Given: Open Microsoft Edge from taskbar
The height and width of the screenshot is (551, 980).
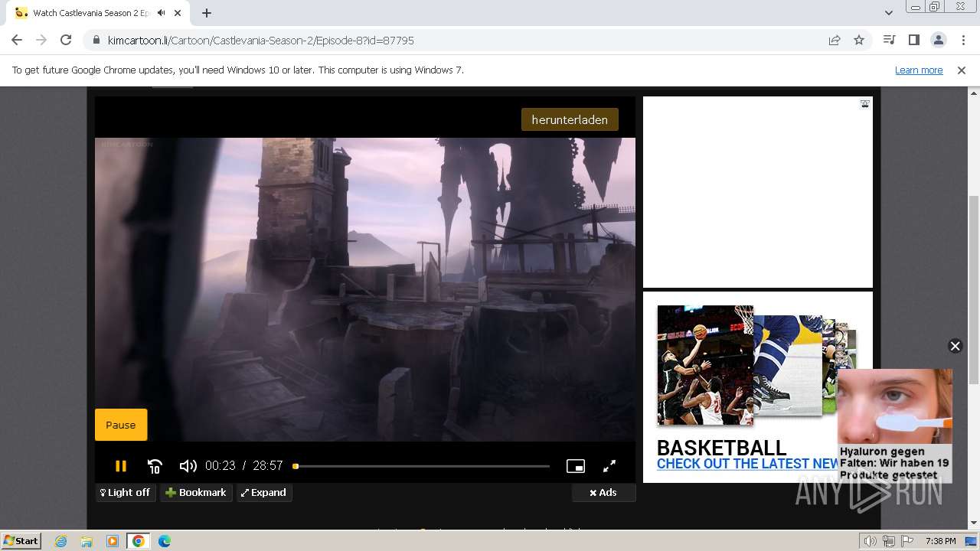Looking at the screenshot, I should [165, 541].
